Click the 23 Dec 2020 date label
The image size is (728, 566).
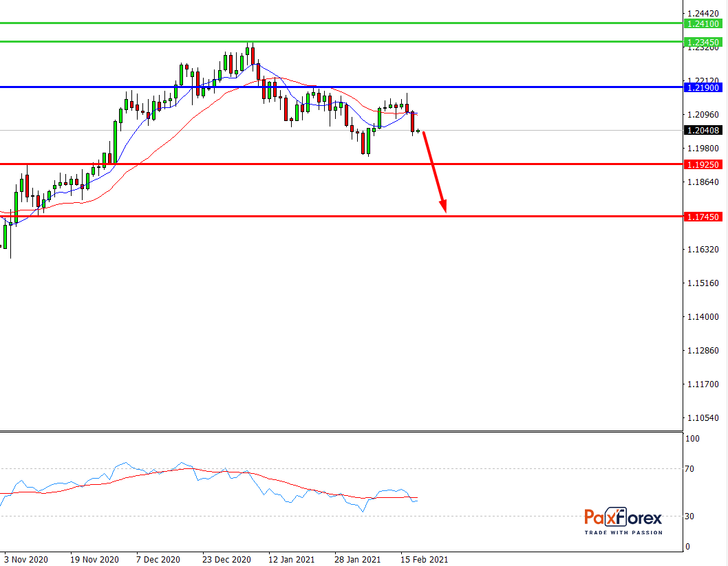[x=226, y=560]
